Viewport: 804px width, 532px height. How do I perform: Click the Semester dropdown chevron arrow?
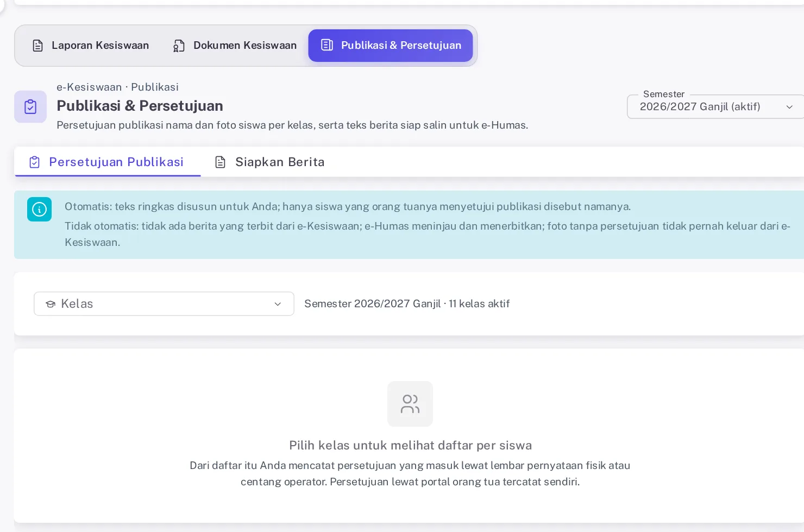pyautogui.click(x=789, y=107)
